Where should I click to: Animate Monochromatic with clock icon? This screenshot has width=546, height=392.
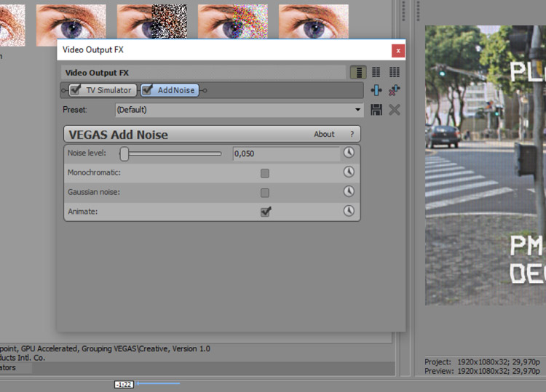pos(349,172)
